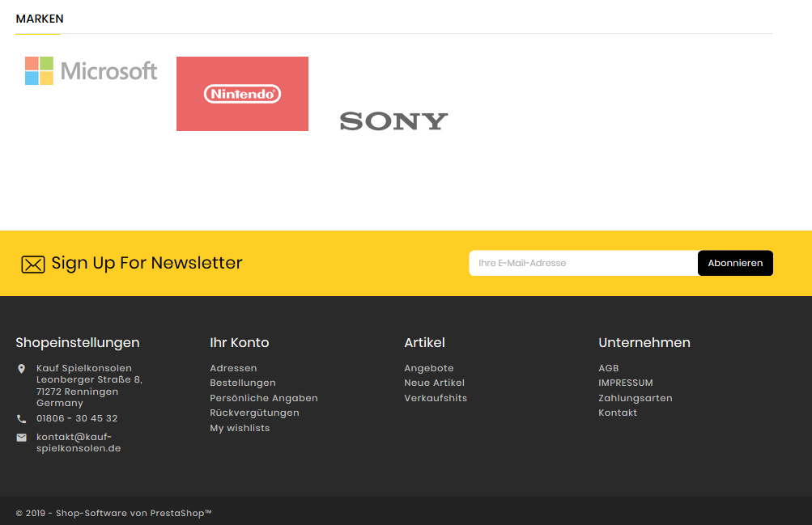Open the AGB page link
Viewport: 812px width, 525px height.
point(609,368)
